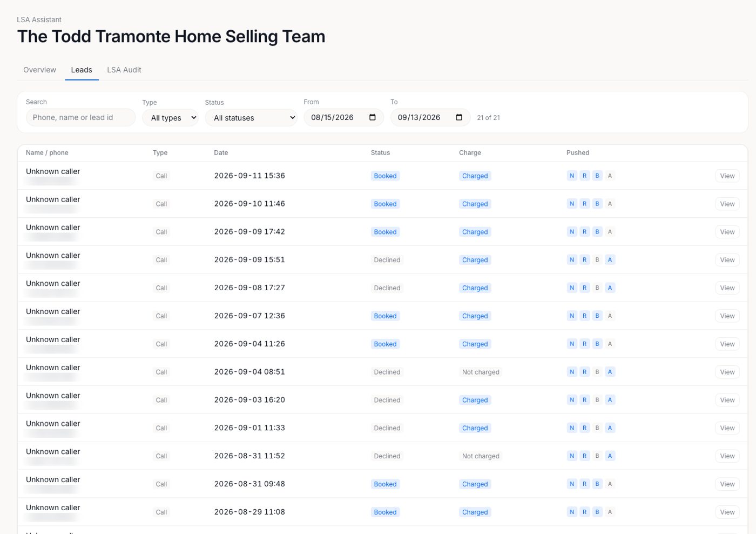Click Declined status in 2026-09-09 15:51 row
This screenshot has width=756, height=534.
387,260
